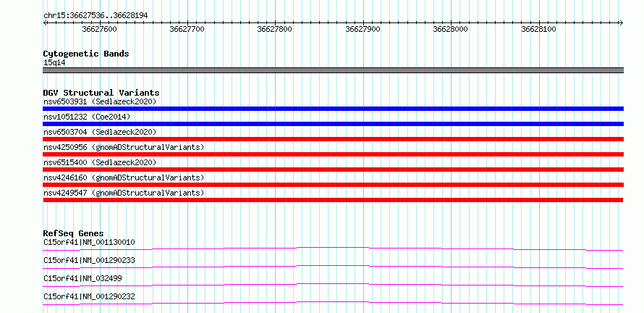The height and width of the screenshot is (313, 644).
Task: Click the left arrow of the ruler
Action: click(x=45, y=22)
